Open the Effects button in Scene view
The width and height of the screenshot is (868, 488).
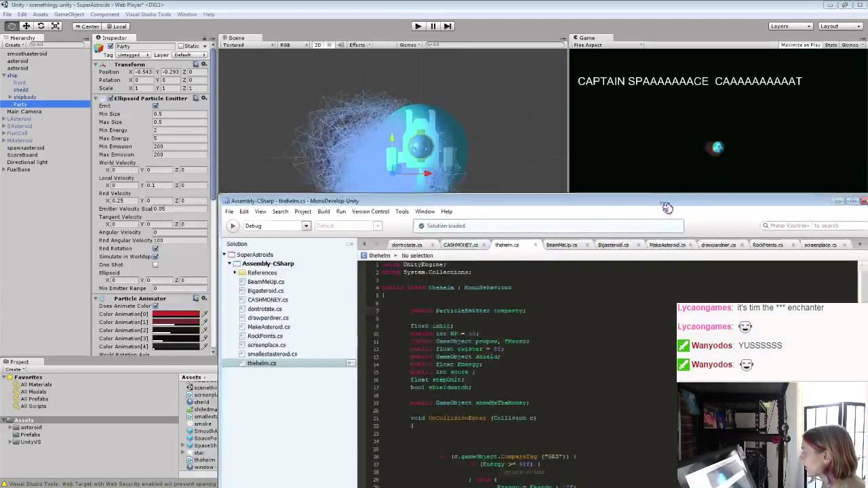358,45
